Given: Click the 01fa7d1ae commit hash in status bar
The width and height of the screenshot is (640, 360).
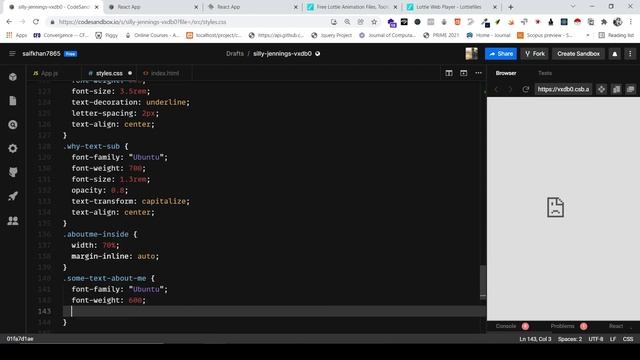Looking at the screenshot, I should click(x=20, y=339).
